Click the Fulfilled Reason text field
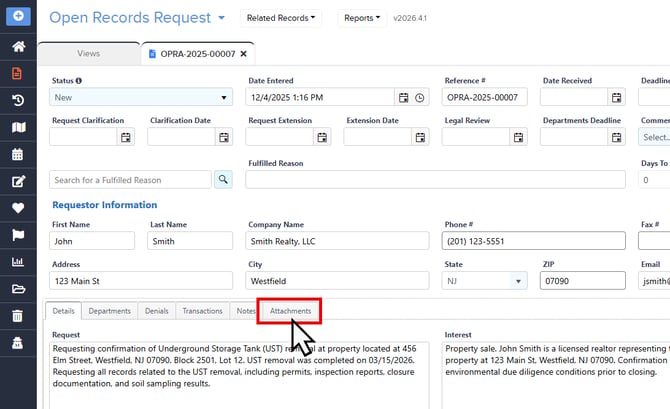Screen dimensions: 670x409 tap(435, 179)
